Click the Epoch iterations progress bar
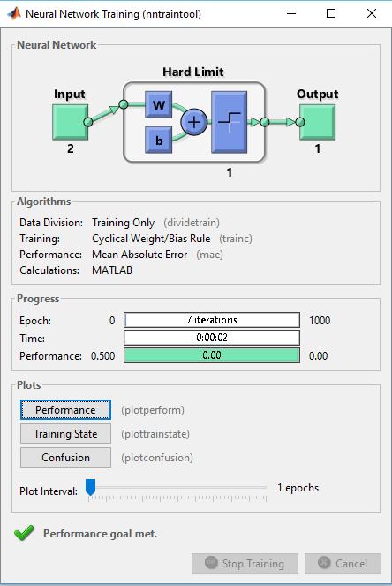 [x=212, y=320]
